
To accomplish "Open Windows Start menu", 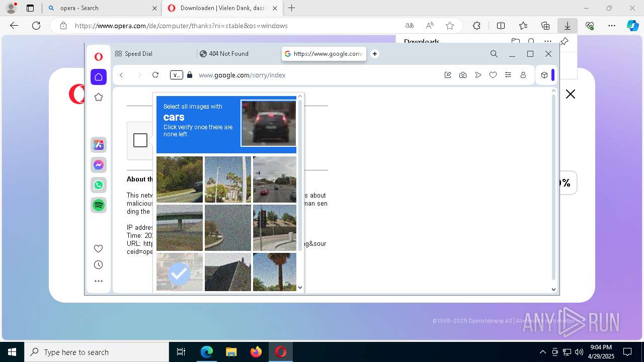I will click(x=12, y=352).
